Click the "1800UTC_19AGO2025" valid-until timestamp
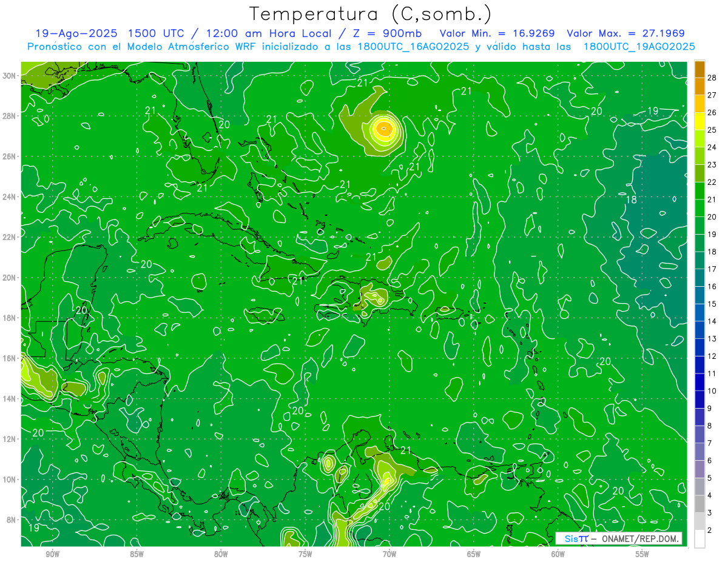 click(639, 47)
